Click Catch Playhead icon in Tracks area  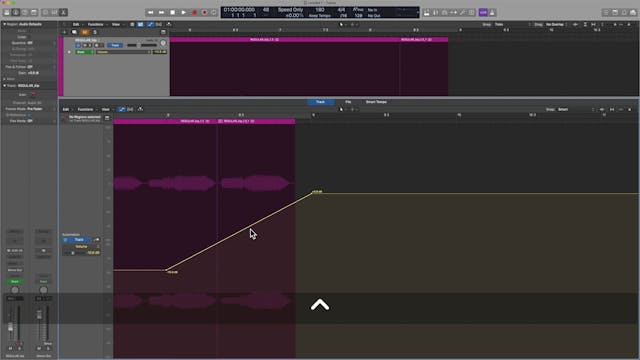coord(169,24)
